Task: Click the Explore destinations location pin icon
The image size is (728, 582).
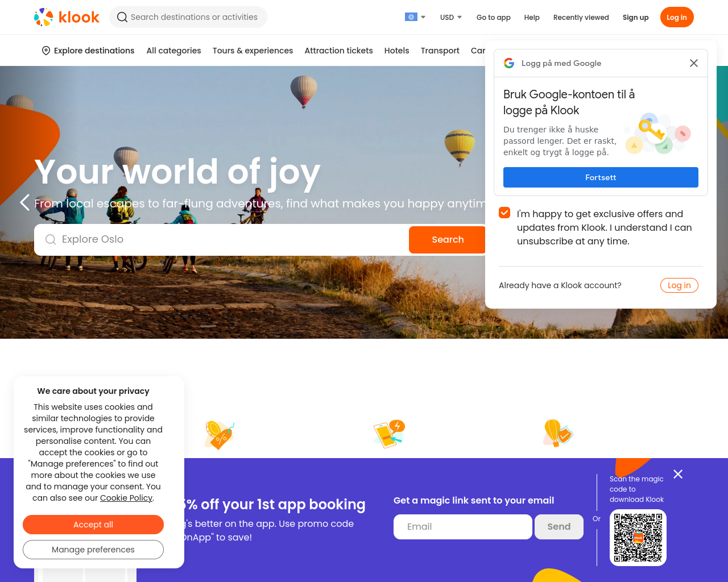Action: coord(46,51)
